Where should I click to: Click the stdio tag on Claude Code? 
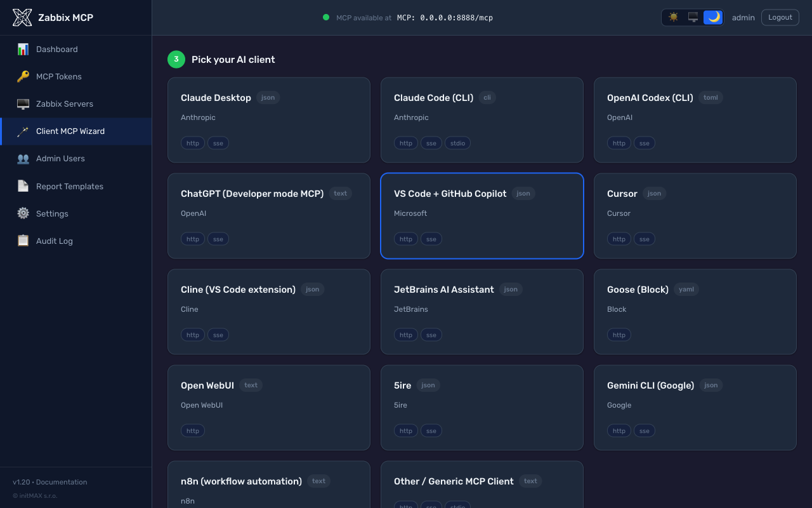click(x=457, y=144)
